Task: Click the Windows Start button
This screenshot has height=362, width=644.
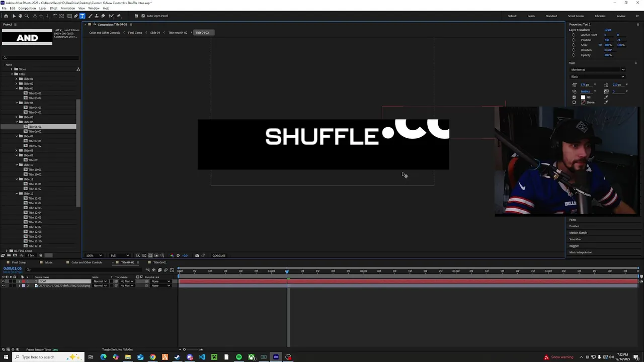Action: click(6, 357)
